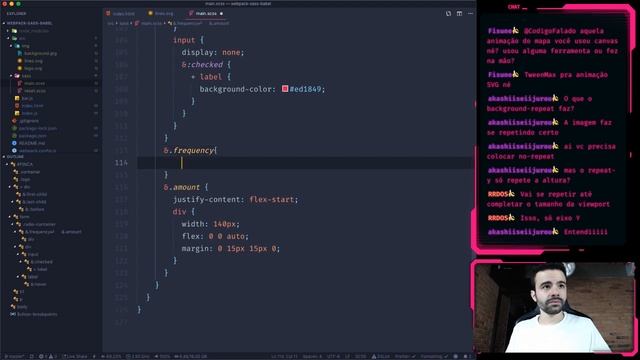
Task: Place cursor on empty line 114
Action: [304, 163]
